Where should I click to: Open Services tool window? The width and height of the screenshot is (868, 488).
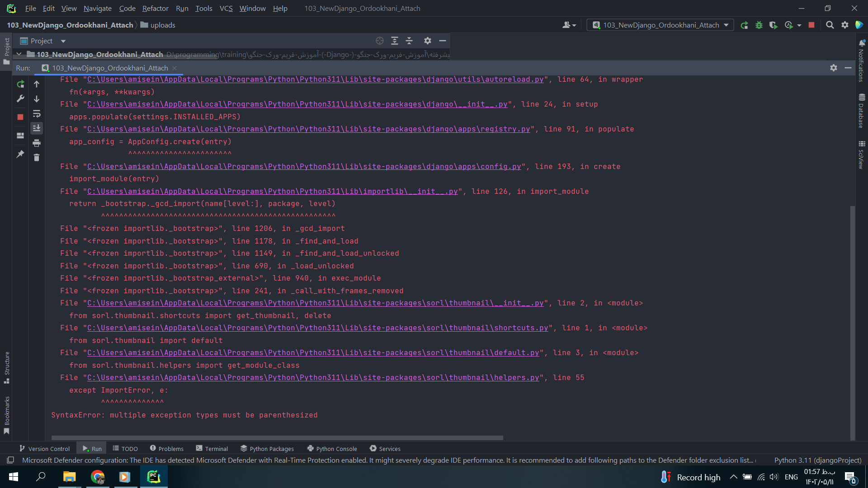pos(385,449)
